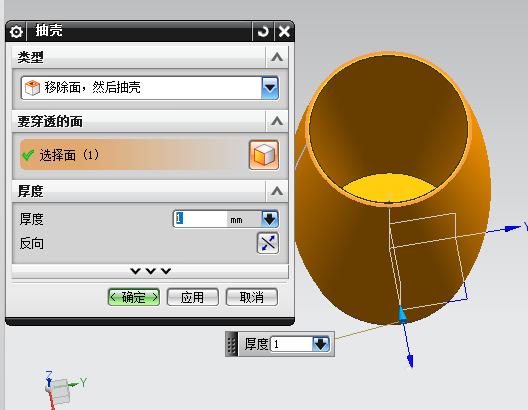Reset the 抽壳 dialog with the reset arrow

(x=263, y=32)
